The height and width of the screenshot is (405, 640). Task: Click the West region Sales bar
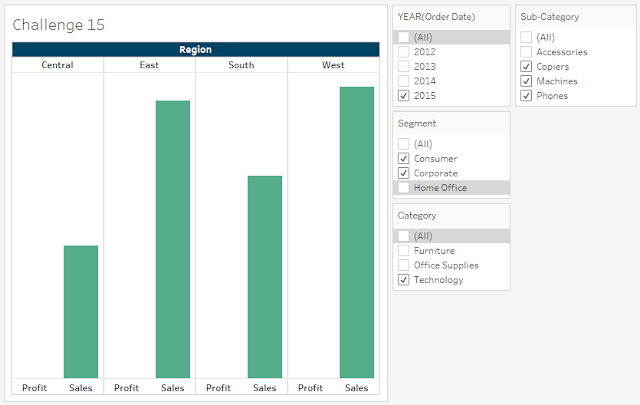(357, 232)
